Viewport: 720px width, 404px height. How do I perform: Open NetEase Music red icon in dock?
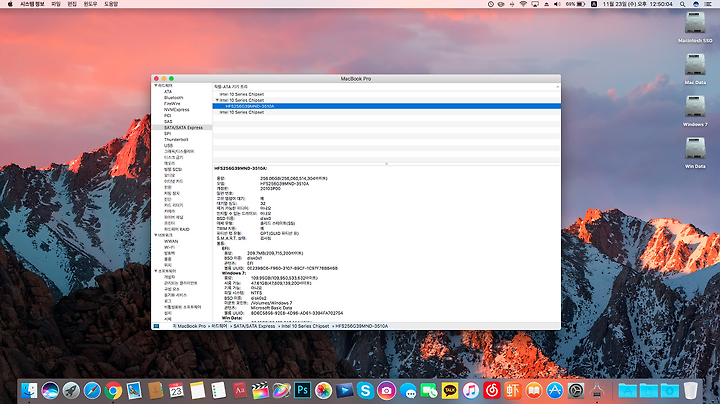click(x=492, y=391)
